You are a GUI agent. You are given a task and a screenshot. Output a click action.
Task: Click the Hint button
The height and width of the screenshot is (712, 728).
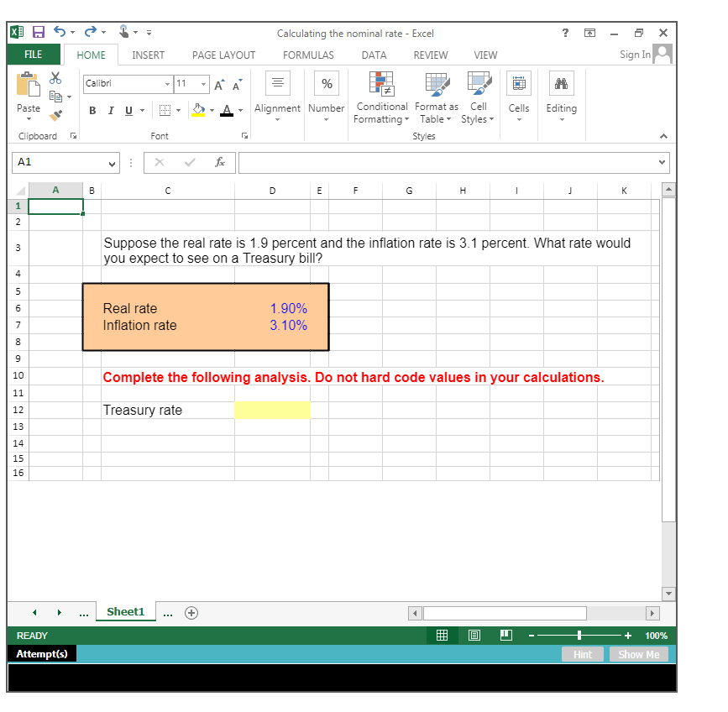click(x=582, y=654)
